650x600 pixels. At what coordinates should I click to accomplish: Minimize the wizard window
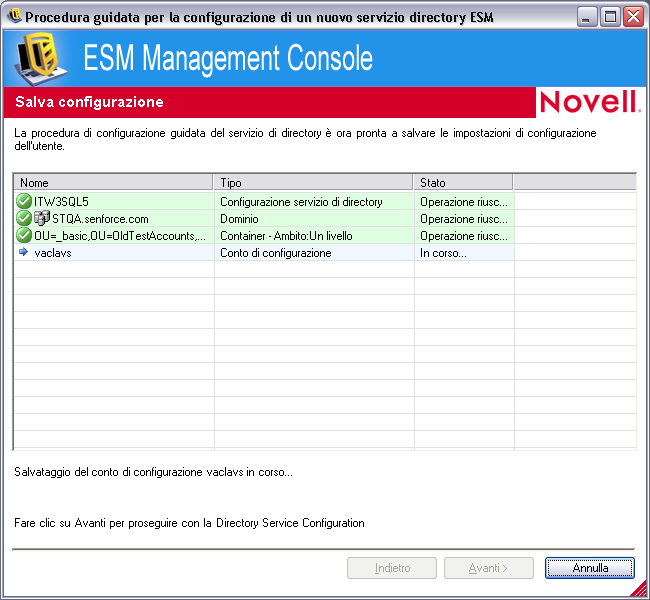[x=587, y=17]
